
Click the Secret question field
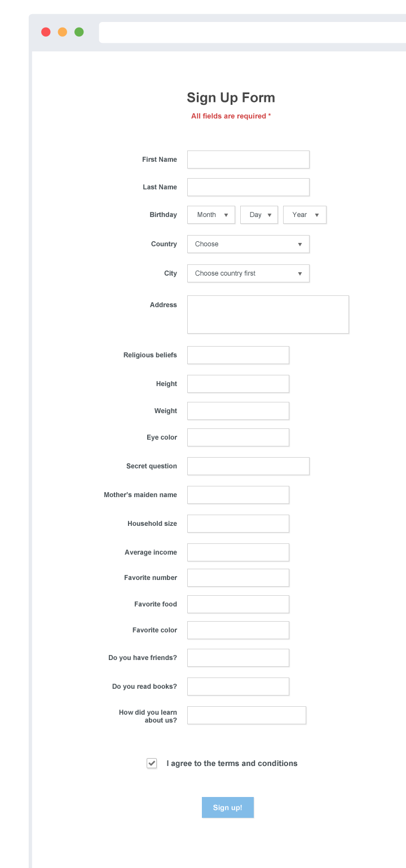(x=248, y=466)
